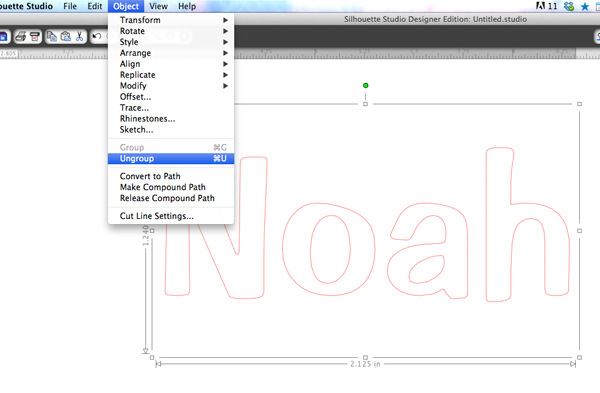Choose Trace... from Object menu
Screen dimensions: 600x393
pos(171,108)
